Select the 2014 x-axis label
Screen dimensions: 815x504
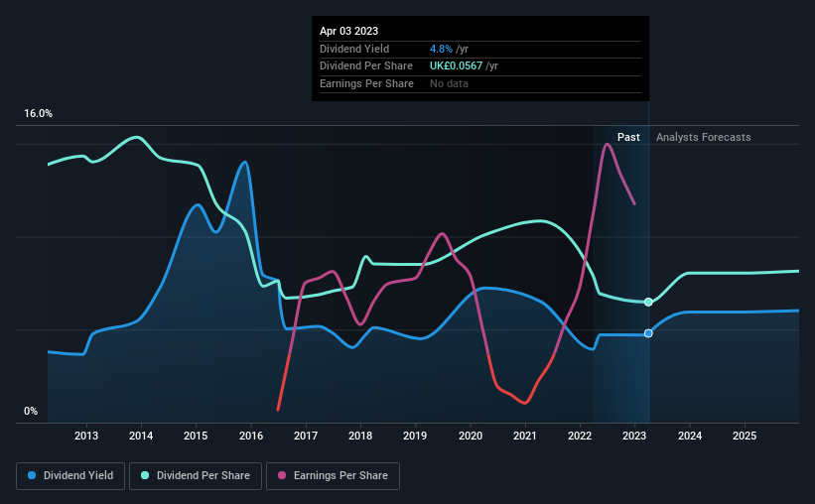click(x=141, y=436)
